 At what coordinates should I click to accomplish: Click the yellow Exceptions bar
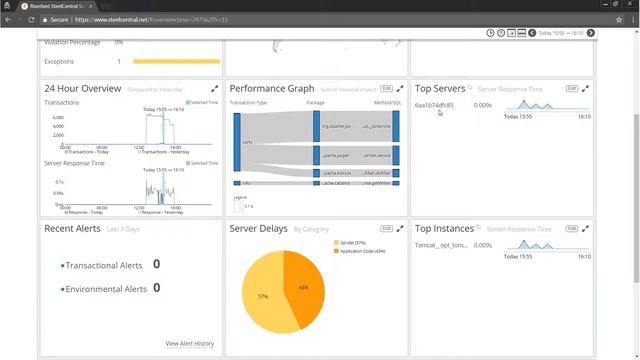[176, 62]
